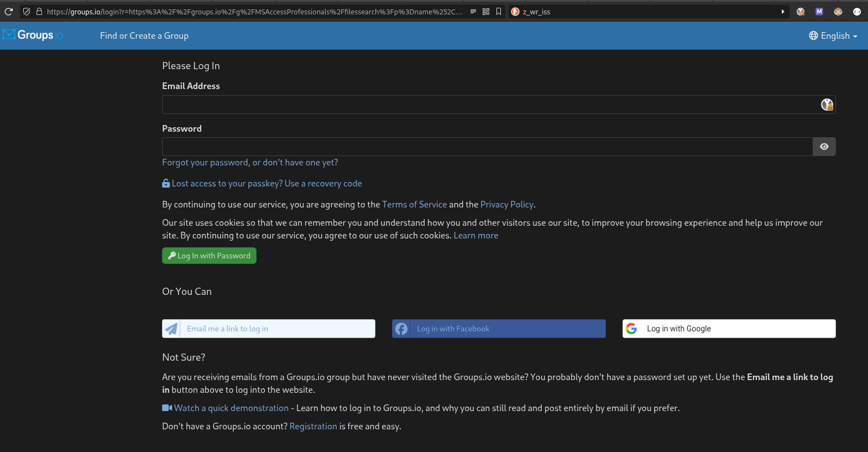This screenshot has width=868, height=452.
Task: Click the password manager icon inside email field
Action: 827,105
